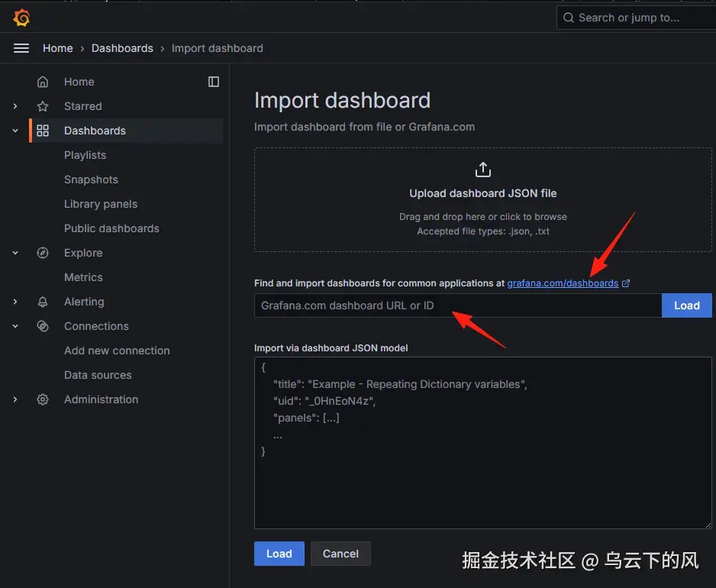Click the Import dashboard breadcrumb
This screenshot has height=588, width=716.
pyautogui.click(x=218, y=48)
